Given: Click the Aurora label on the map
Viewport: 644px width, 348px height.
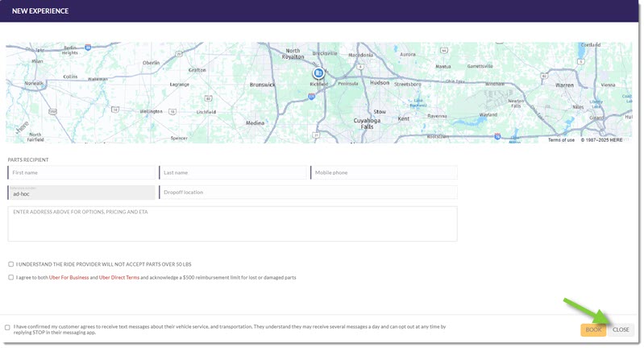Looking at the screenshot, I should tap(408, 54).
